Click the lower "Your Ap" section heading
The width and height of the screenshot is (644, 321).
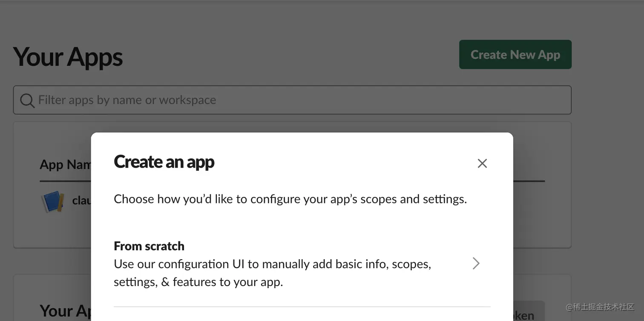click(65, 311)
